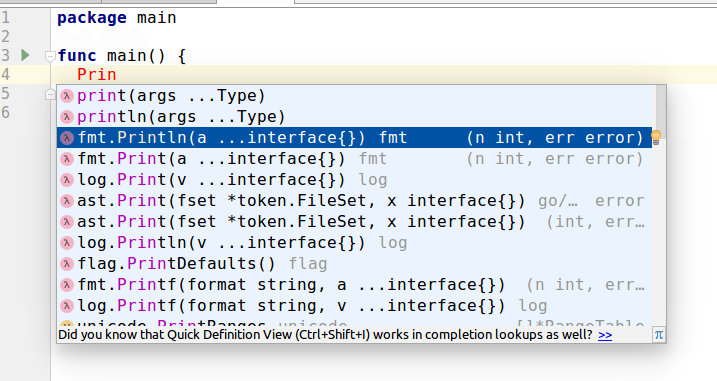This screenshot has width=717, height=381.
Task: Click the pi icon in the completion hint bar
Action: point(658,334)
